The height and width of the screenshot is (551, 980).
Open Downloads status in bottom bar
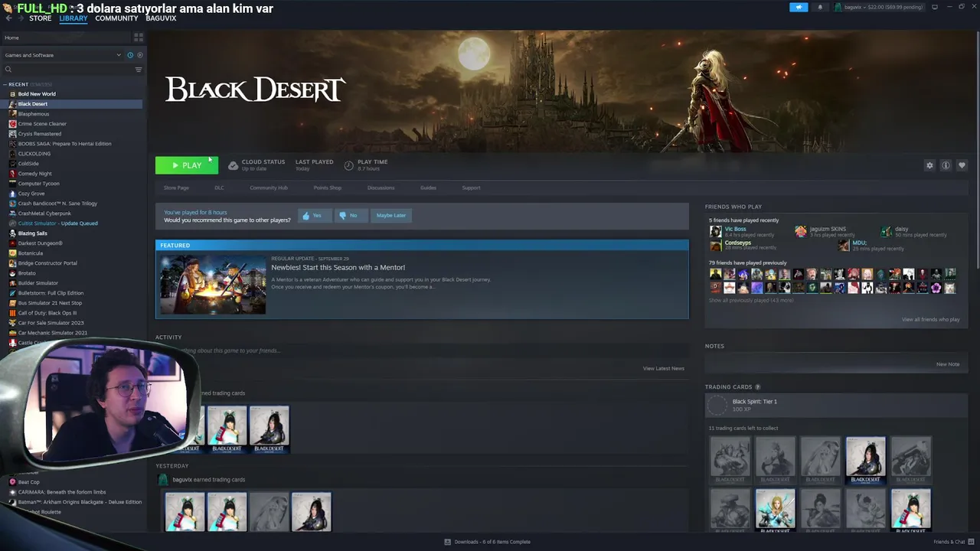487,542
